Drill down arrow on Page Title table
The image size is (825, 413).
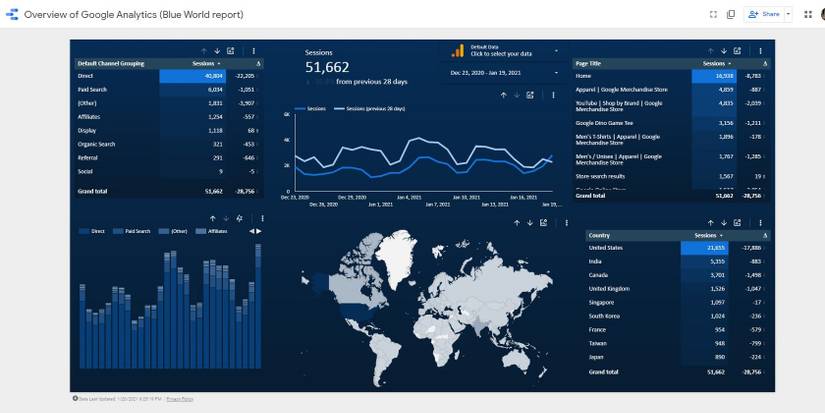tap(724, 51)
